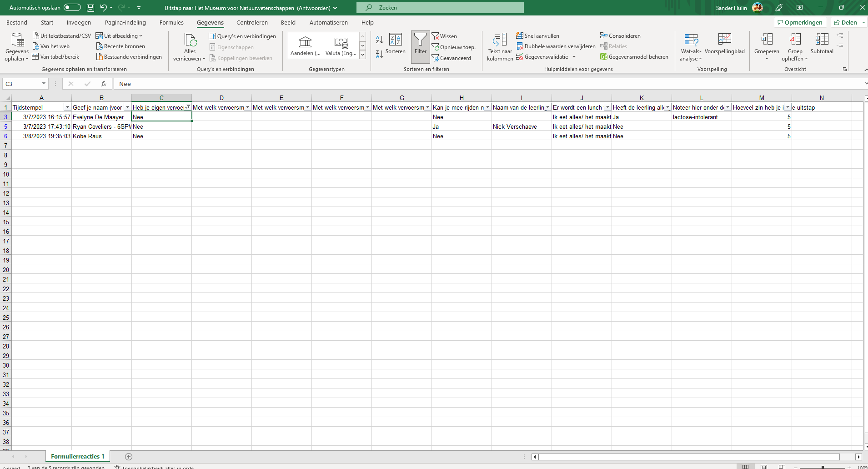Open Sander Hulin account profile
This screenshot has height=469, width=868.
click(739, 8)
